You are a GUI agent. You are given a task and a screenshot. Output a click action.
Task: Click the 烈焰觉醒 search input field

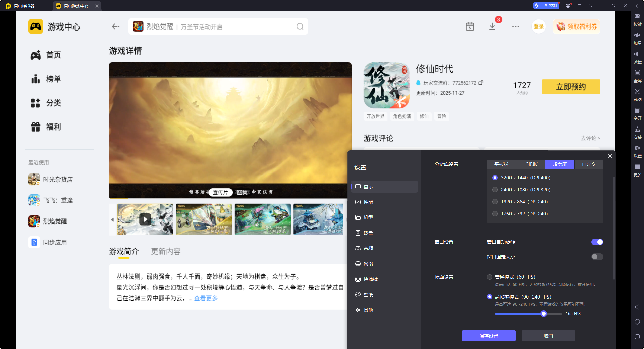pos(218,26)
